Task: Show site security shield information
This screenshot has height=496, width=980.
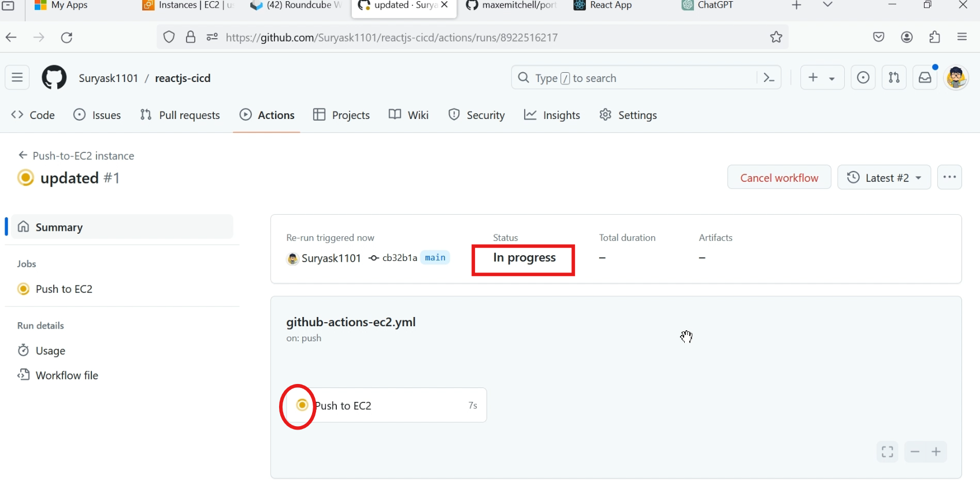Action: point(169,37)
